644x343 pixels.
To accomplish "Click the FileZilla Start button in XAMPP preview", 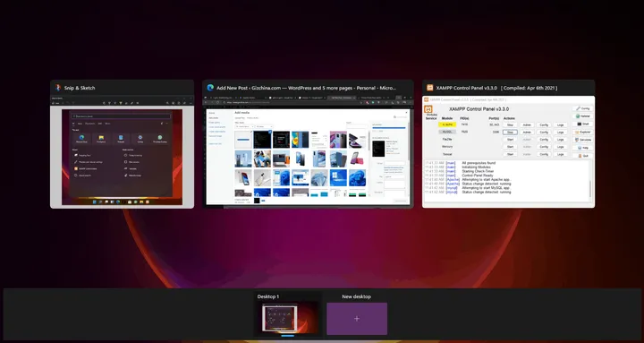I will 510,140.
